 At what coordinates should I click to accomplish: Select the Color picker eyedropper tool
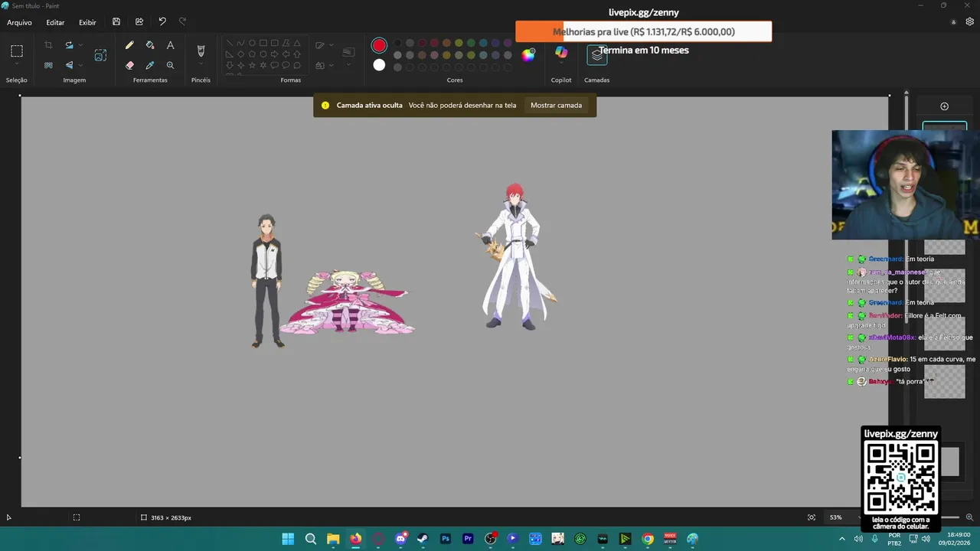[x=150, y=66]
